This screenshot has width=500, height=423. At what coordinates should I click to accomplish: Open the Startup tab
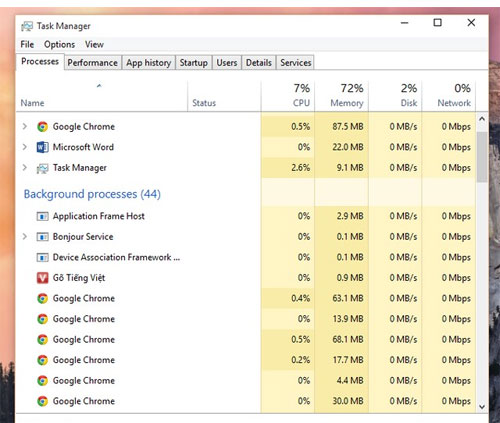click(194, 63)
